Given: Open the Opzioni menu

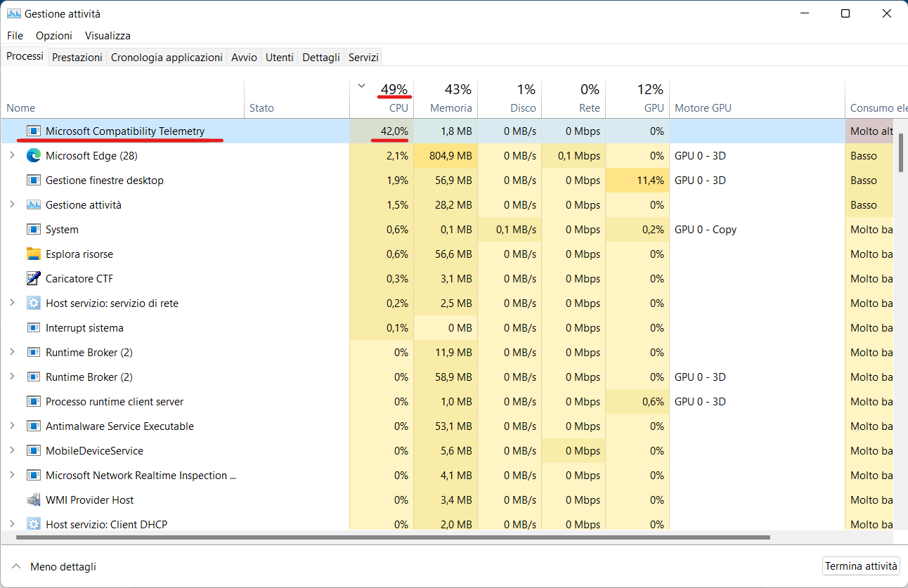Looking at the screenshot, I should pos(54,35).
